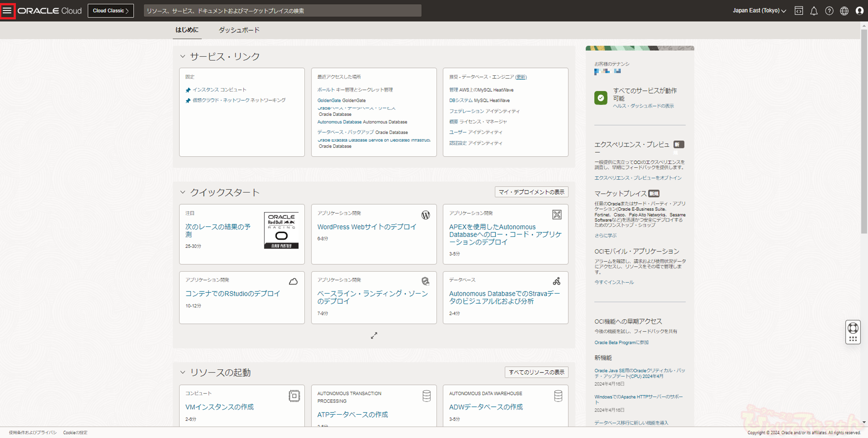Switch to the ダッシュボード tab
This screenshot has width=868, height=438.
[239, 30]
